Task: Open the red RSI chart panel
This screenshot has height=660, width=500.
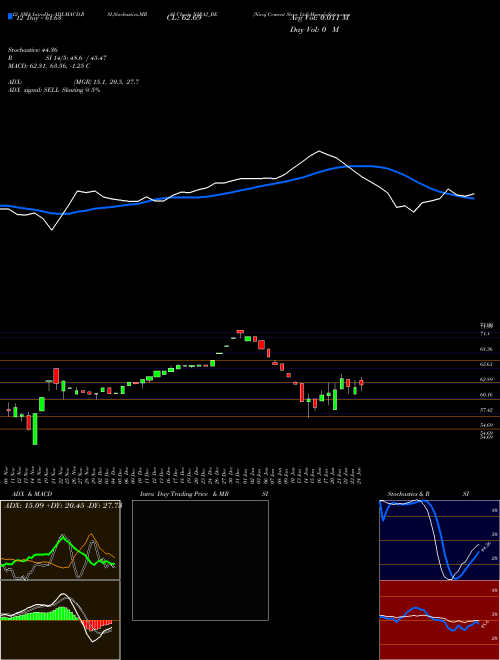Action: 439,620
